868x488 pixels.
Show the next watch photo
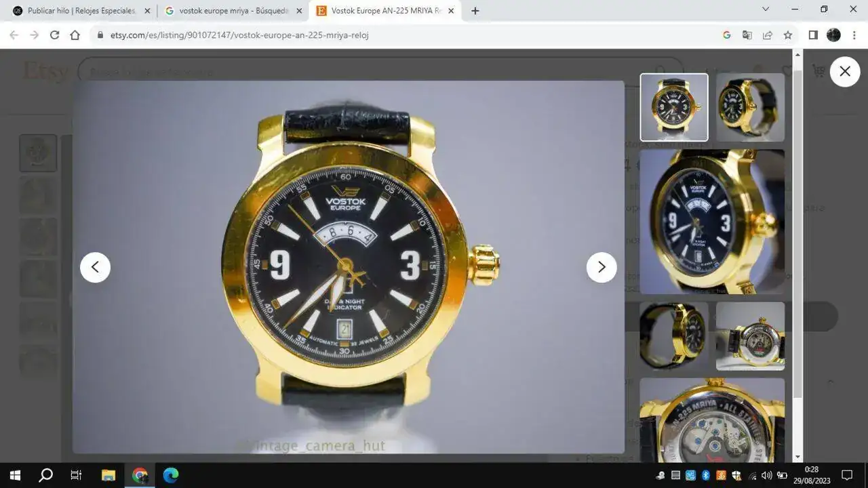601,267
